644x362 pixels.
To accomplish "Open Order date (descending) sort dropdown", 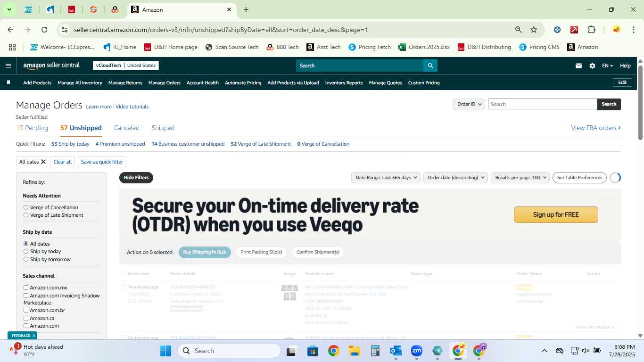I will (x=456, y=178).
